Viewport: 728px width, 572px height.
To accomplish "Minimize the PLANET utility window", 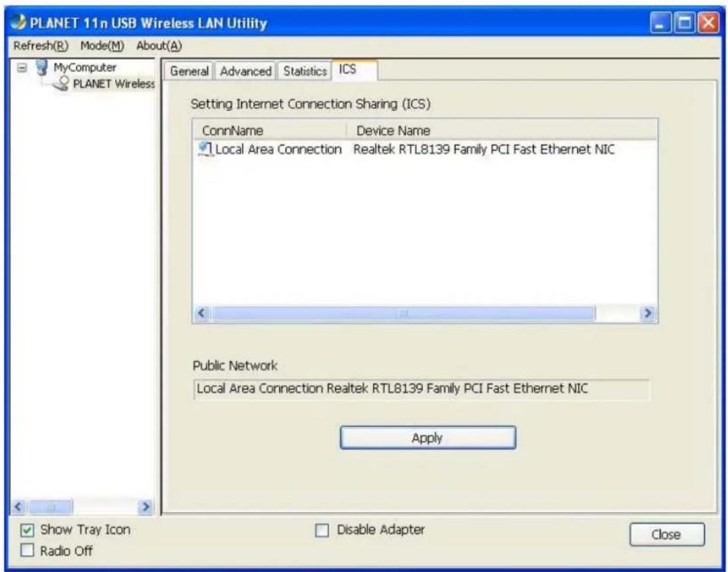I will (661, 23).
